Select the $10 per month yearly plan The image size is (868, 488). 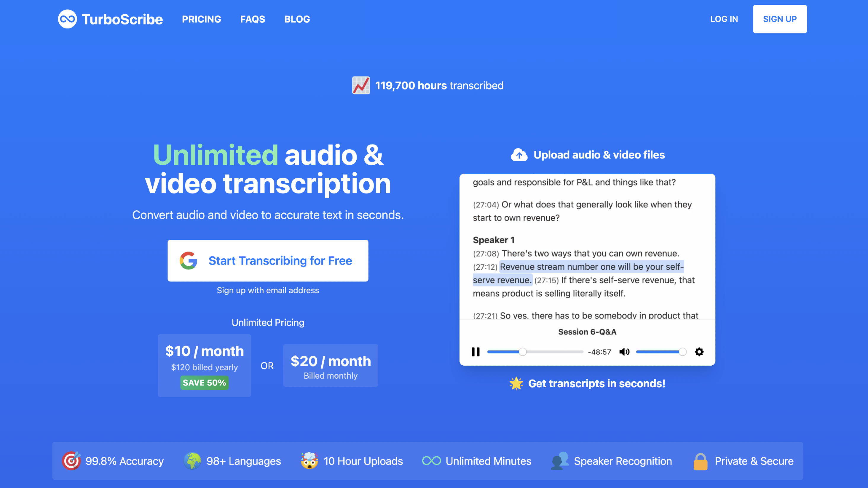pyautogui.click(x=204, y=365)
